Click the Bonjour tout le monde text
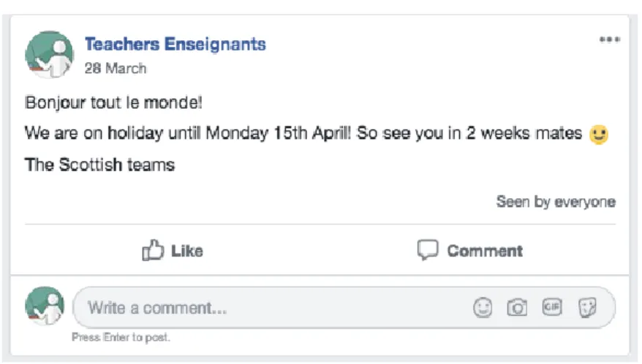This screenshot has width=642, height=364. [113, 102]
